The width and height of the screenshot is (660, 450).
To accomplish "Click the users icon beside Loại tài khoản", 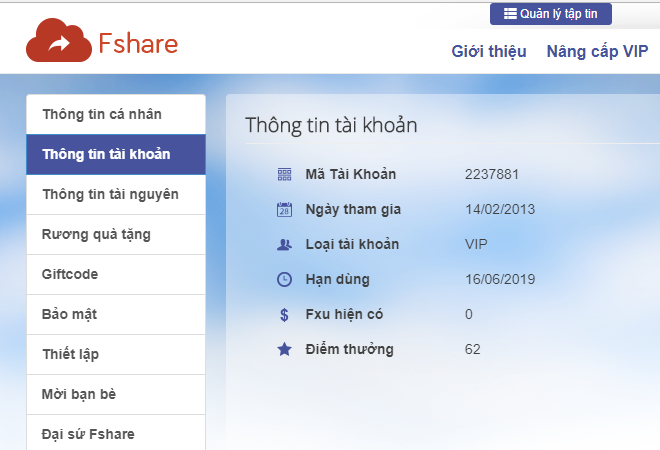I will pos(285,245).
